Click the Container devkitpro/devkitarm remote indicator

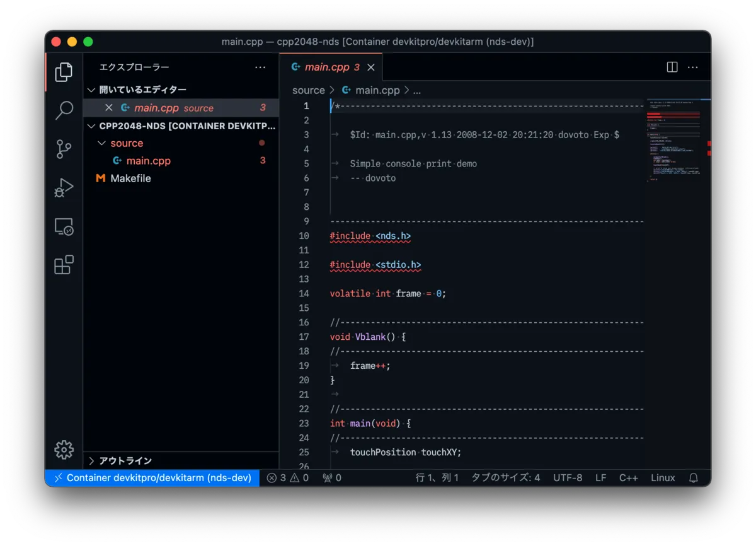coord(152,478)
